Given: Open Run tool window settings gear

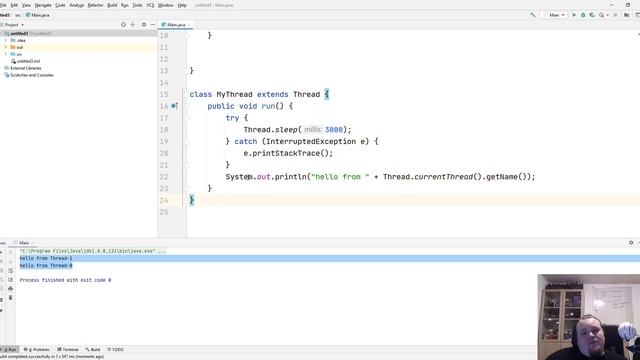Looking at the screenshot, I should point(631,242).
